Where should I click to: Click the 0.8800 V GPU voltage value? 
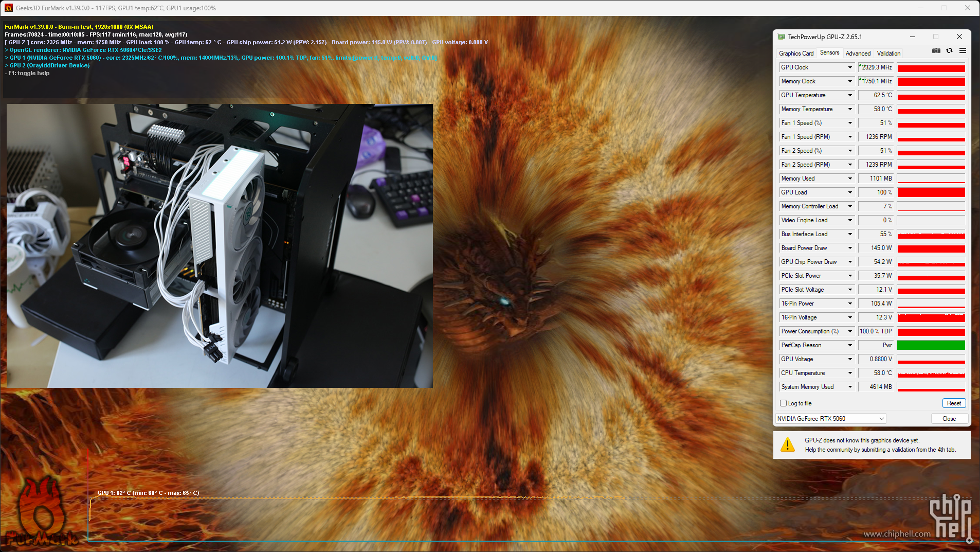point(876,359)
